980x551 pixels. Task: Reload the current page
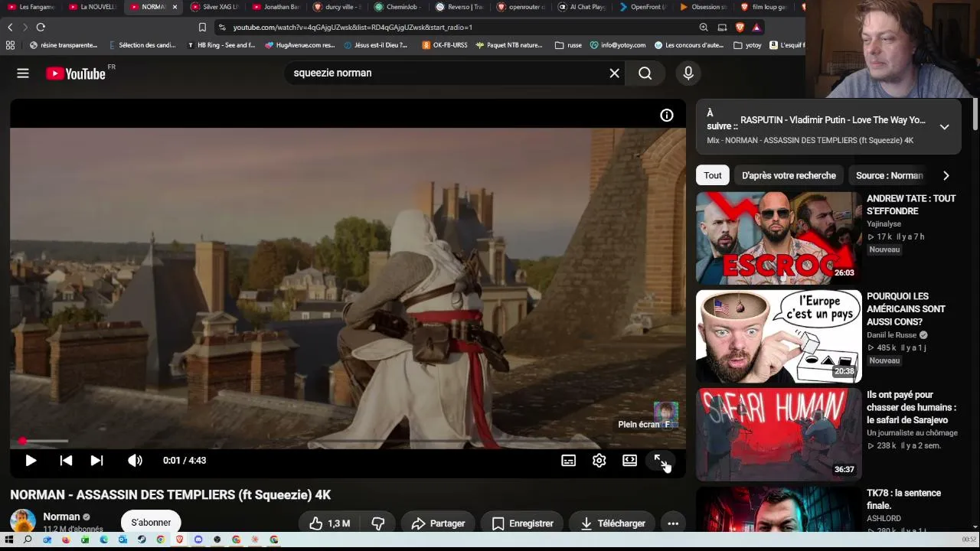click(x=41, y=28)
